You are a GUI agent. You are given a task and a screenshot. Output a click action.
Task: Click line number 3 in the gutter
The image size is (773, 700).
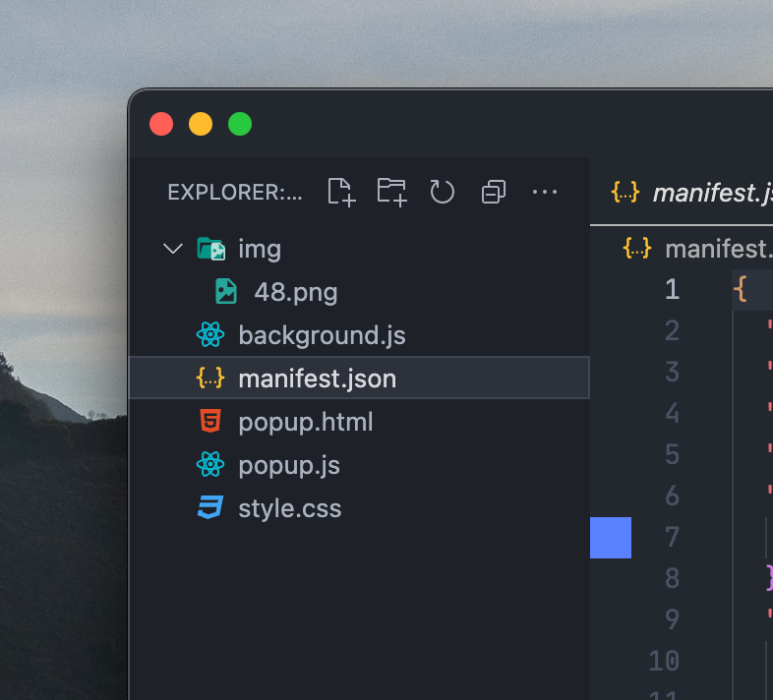pos(672,373)
